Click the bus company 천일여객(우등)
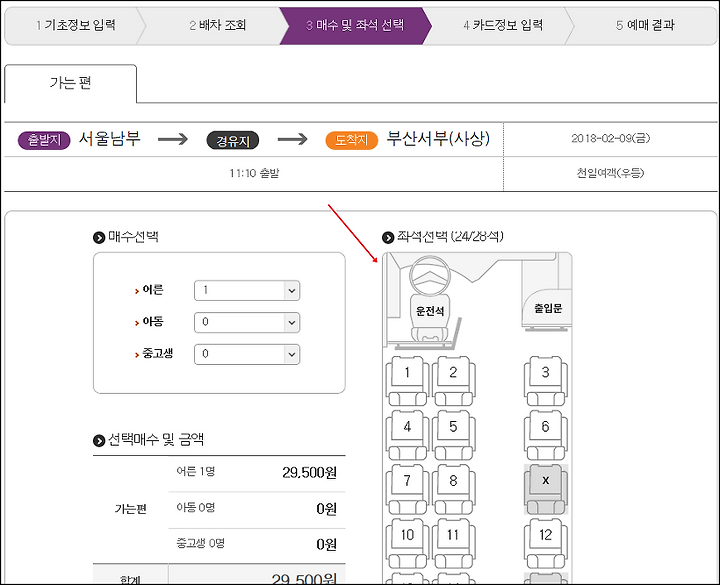720x585 pixels. (x=610, y=173)
